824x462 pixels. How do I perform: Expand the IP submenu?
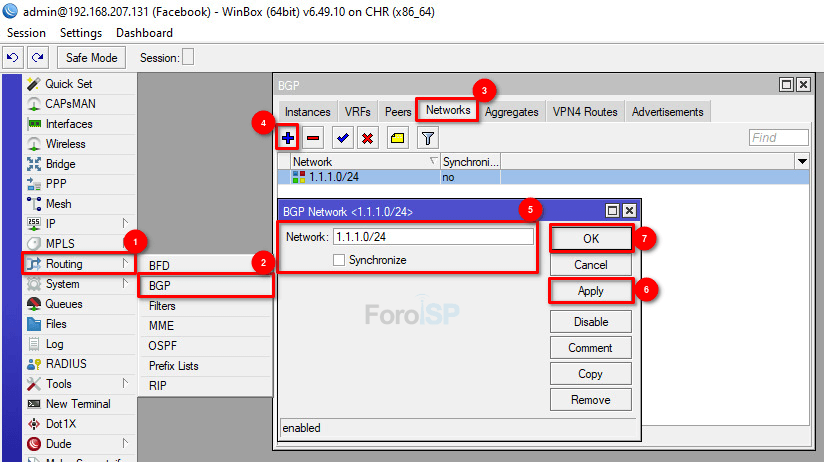pos(125,223)
